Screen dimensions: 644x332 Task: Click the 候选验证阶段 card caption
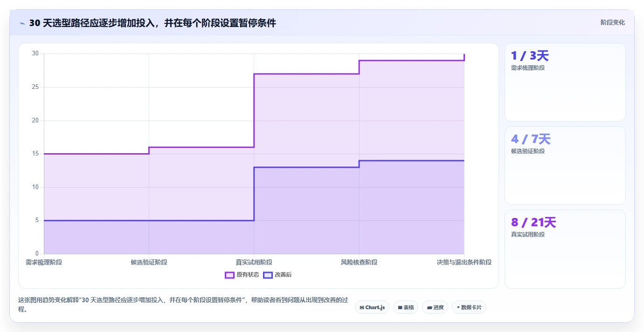(528, 151)
